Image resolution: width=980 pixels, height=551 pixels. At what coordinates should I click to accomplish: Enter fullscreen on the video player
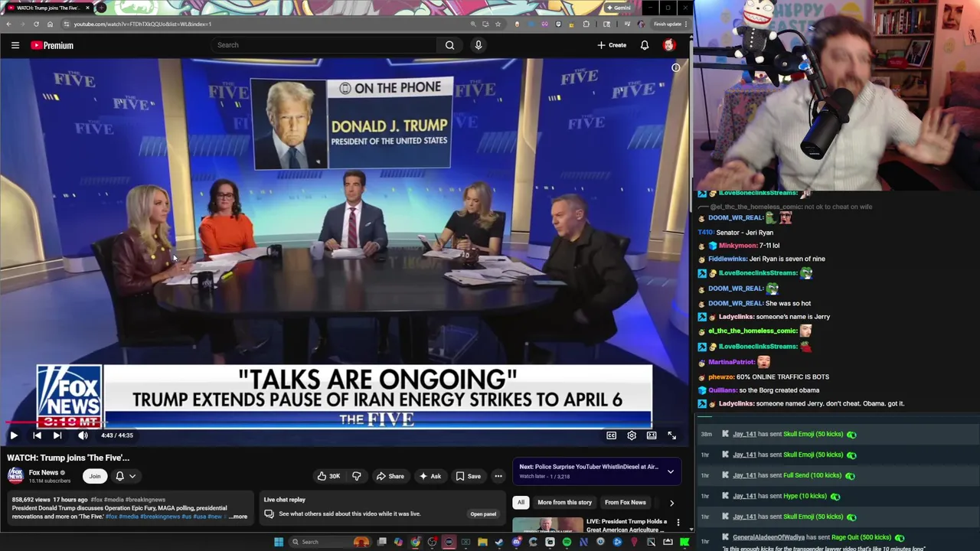pyautogui.click(x=671, y=435)
